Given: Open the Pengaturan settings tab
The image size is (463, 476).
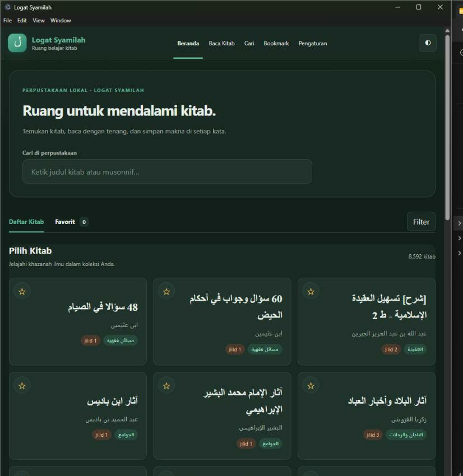Looking at the screenshot, I should pos(313,44).
